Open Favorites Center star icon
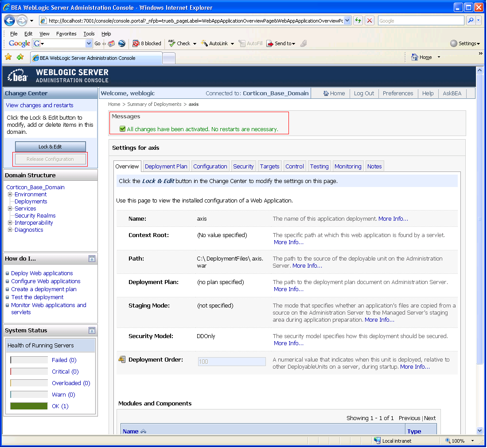 (x=8, y=57)
